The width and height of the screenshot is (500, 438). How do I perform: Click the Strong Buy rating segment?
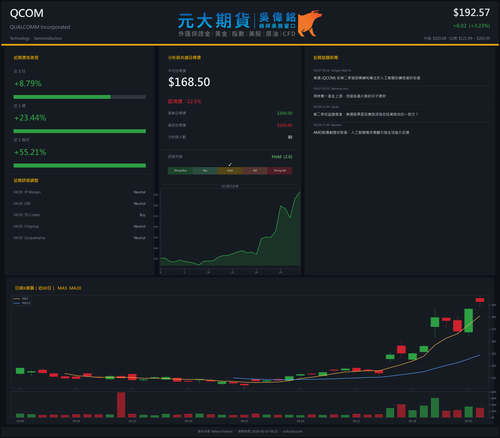[180, 171]
